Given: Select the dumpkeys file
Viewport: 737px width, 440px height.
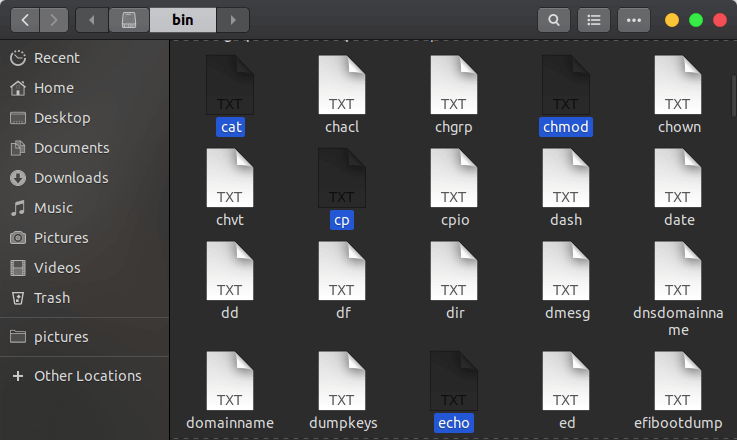Looking at the screenshot, I should click(343, 390).
